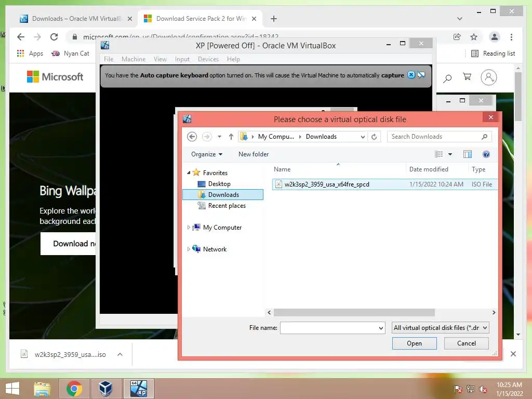Open download options chevron for w2k3sp2 iso

pos(120,354)
